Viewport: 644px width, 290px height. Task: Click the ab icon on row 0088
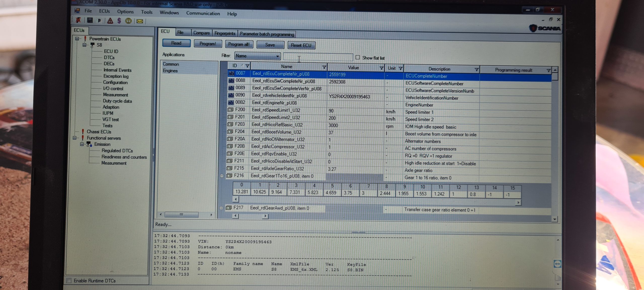pyautogui.click(x=231, y=81)
